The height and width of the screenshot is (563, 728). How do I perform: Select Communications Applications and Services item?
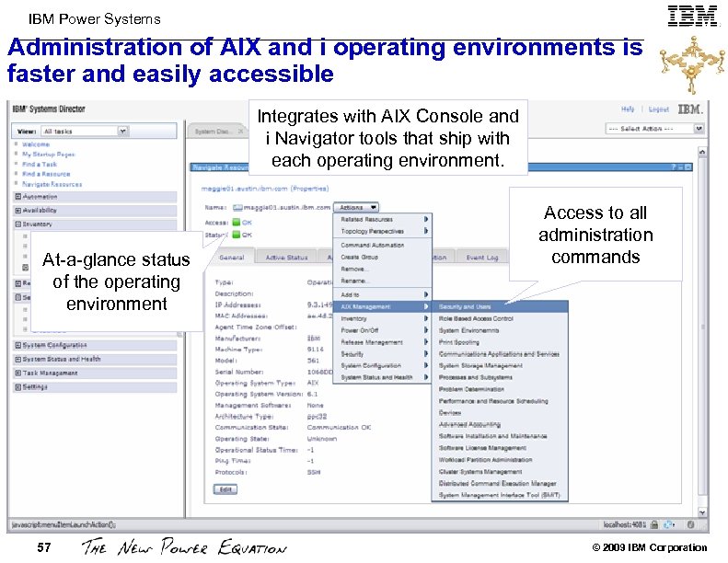coord(500,354)
